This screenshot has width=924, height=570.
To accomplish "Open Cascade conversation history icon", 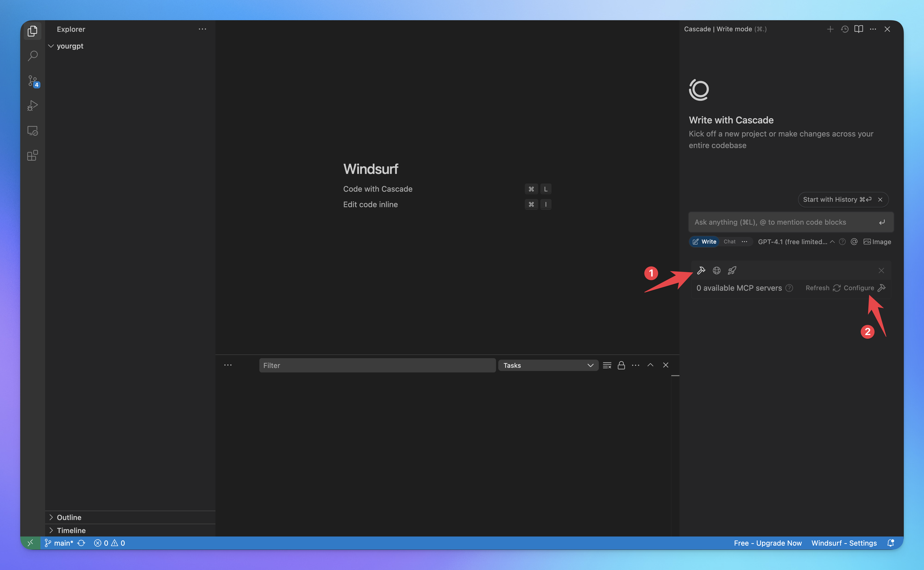I will [844, 29].
